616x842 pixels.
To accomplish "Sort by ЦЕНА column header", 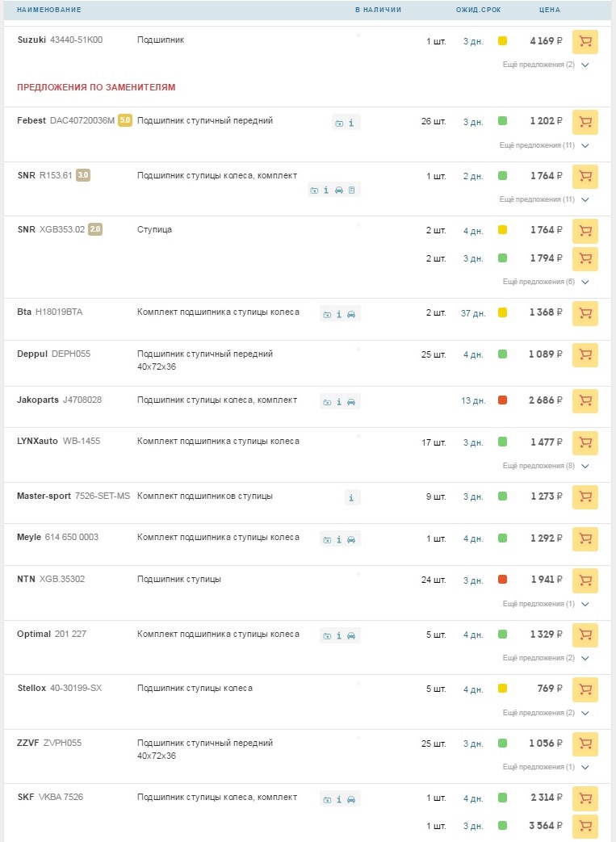I will pos(549,10).
